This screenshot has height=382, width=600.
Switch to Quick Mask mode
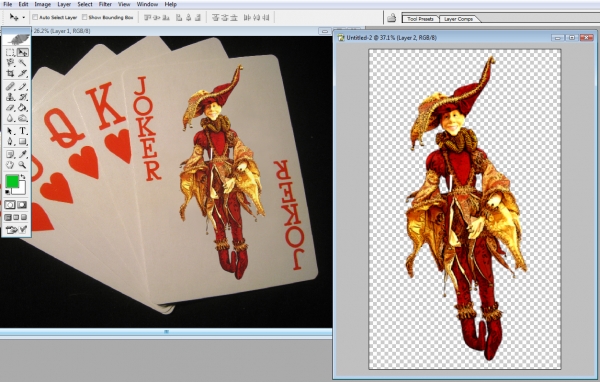[x=23, y=205]
